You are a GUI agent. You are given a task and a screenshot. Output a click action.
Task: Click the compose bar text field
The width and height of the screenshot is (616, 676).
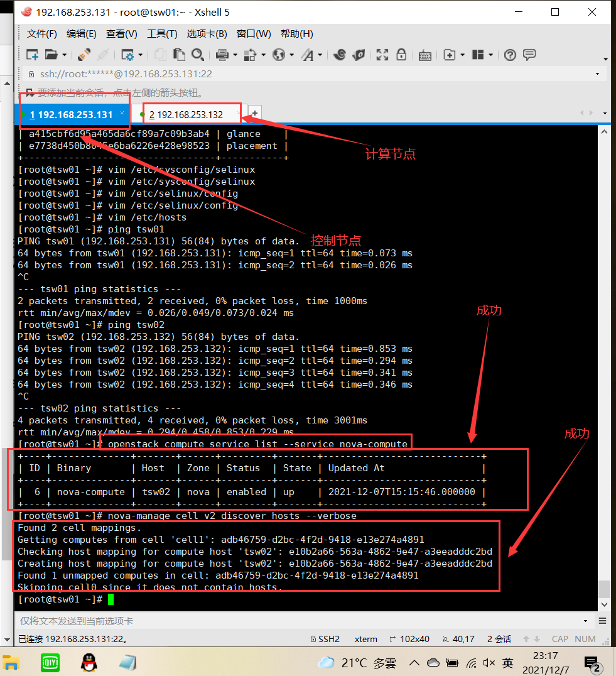300,621
